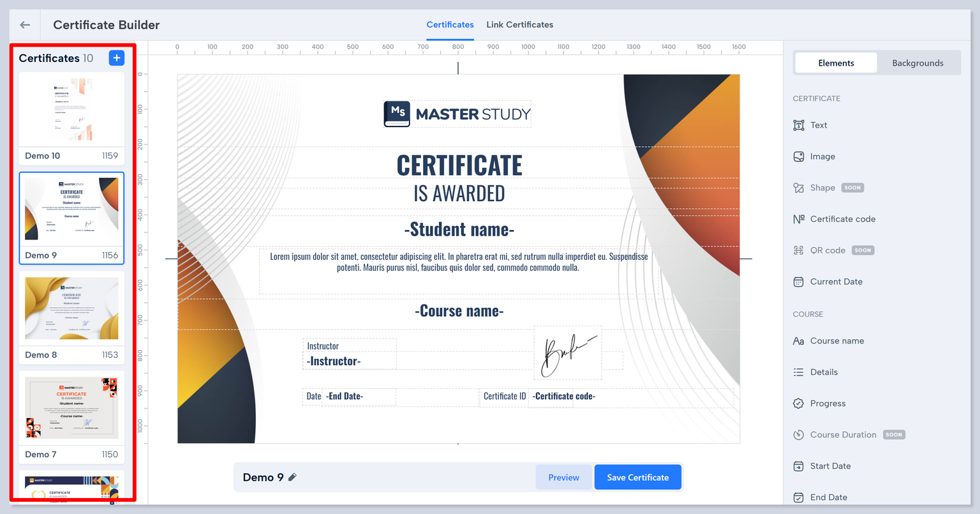
Task: Select the Demo 8 certificate thumbnail
Action: (71, 309)
